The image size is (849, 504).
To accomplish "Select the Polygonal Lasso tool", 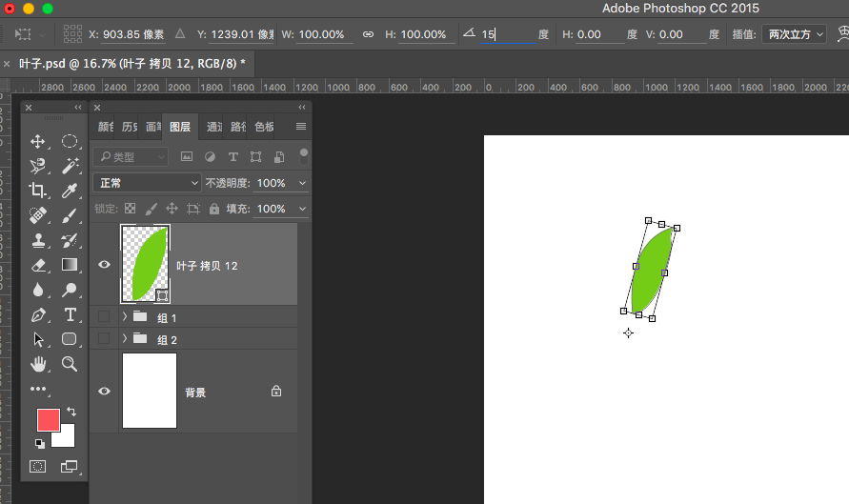I will click(37, 166).
